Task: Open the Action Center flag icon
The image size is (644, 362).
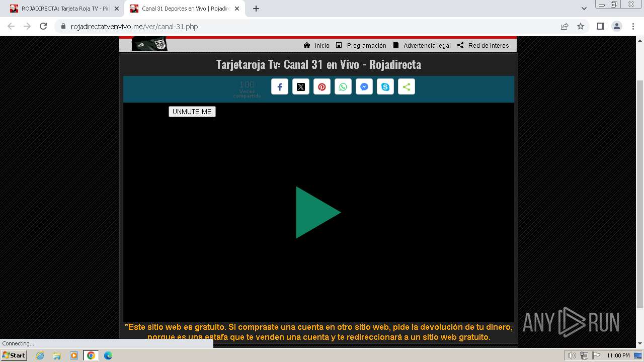Action: coord(595,355)
